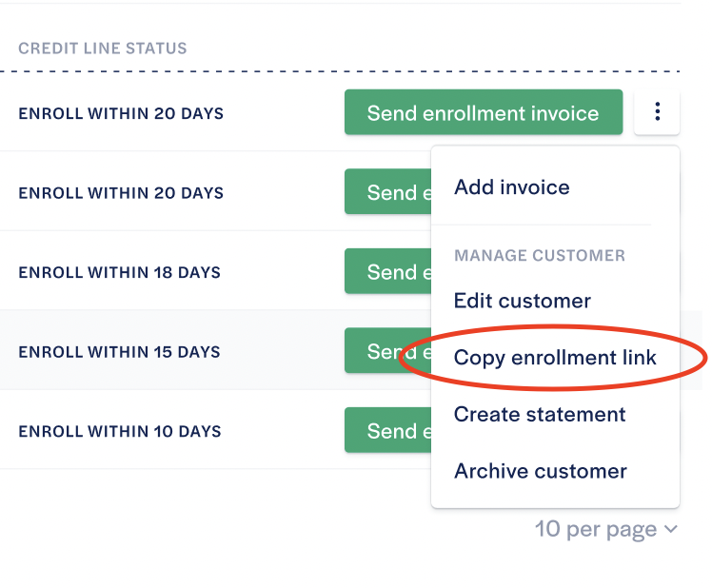Choose Edit customer in the menu
The width and height of the screenshot is (712, 588).
point(523,301)
